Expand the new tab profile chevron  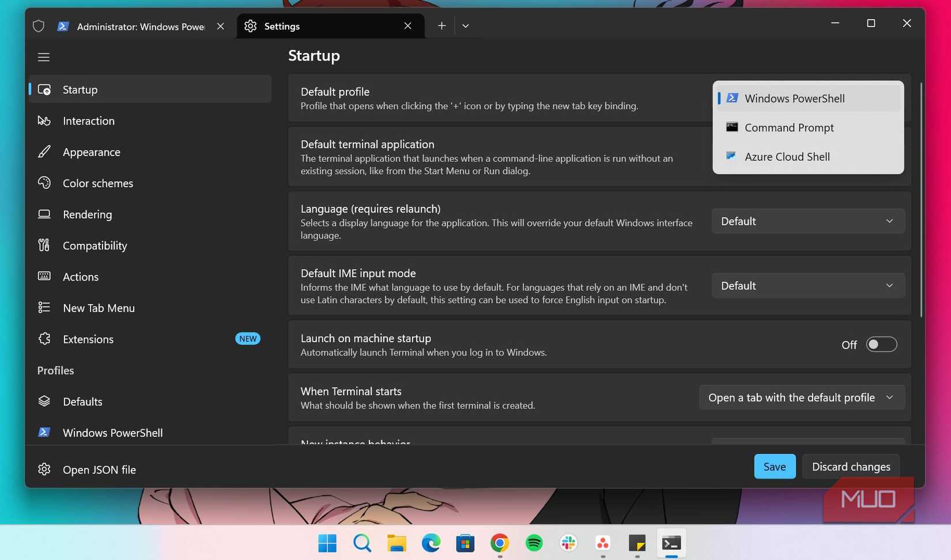(465, 26)
